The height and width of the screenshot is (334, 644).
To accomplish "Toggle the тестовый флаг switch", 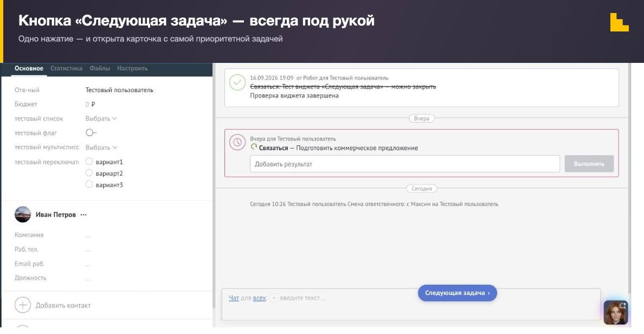I will [x=91, y=133].
